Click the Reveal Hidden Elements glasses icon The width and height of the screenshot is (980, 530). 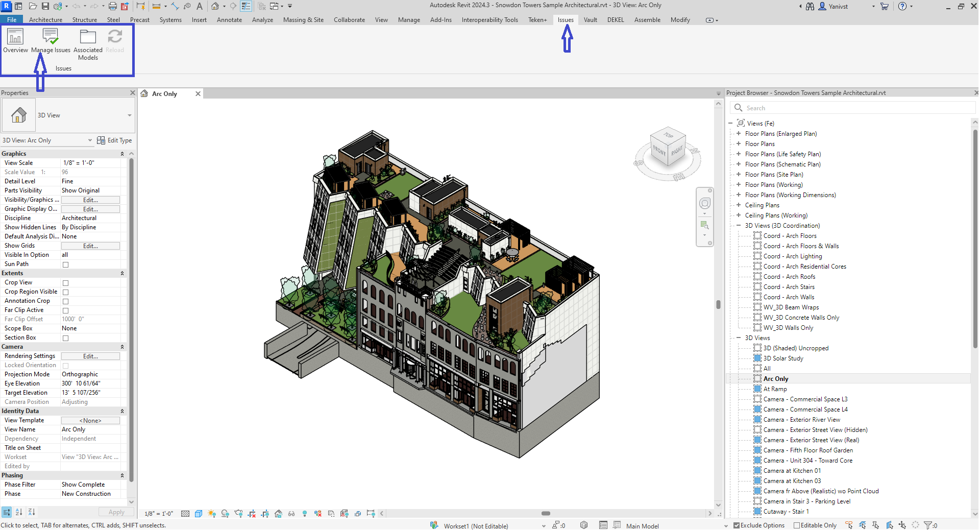pyautogui.click(x=291, y=514)
